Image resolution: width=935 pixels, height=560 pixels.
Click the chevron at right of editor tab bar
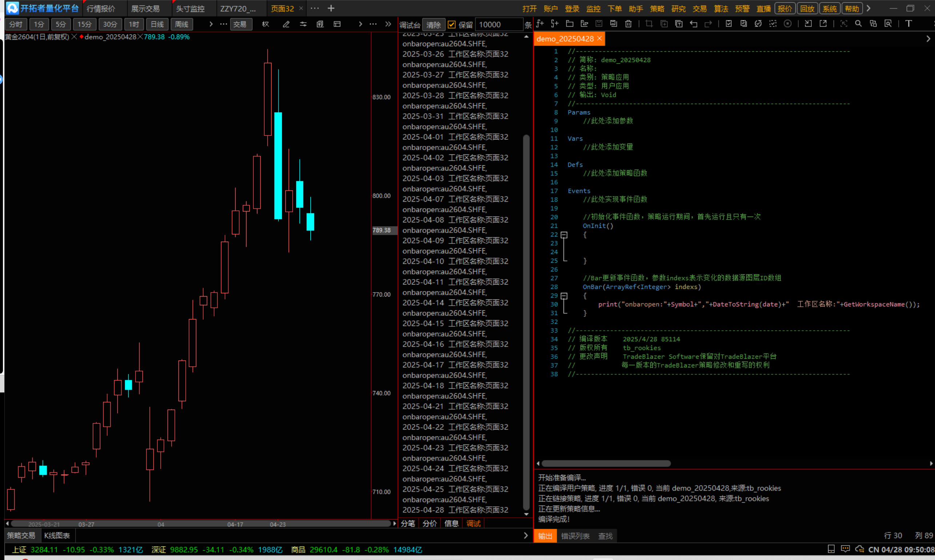[x=928, y=39]
